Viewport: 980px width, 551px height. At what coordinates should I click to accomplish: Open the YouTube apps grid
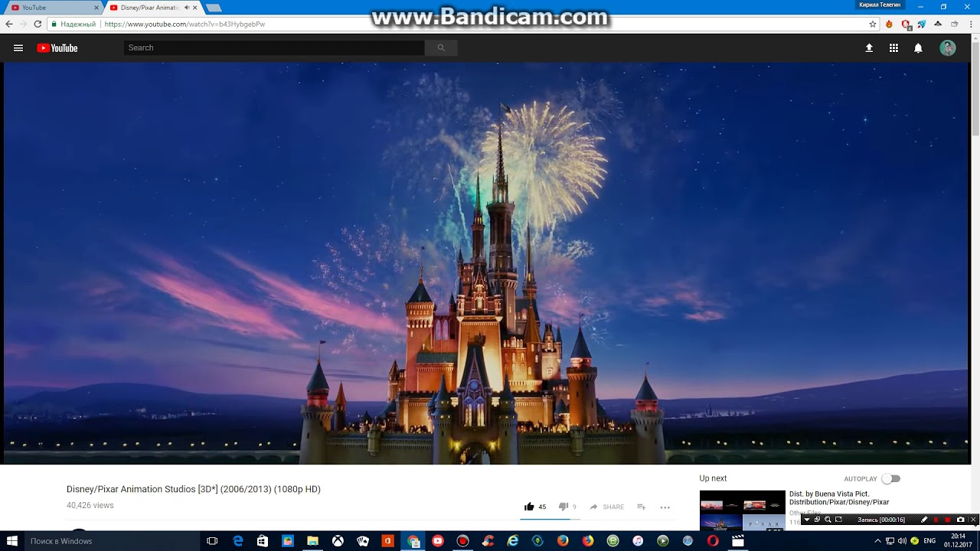coord(893,48)
